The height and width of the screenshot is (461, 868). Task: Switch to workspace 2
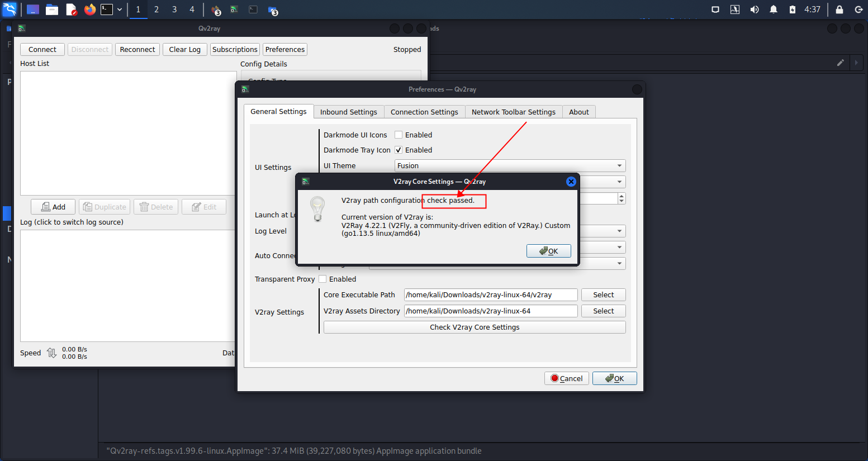coord(156,9)
